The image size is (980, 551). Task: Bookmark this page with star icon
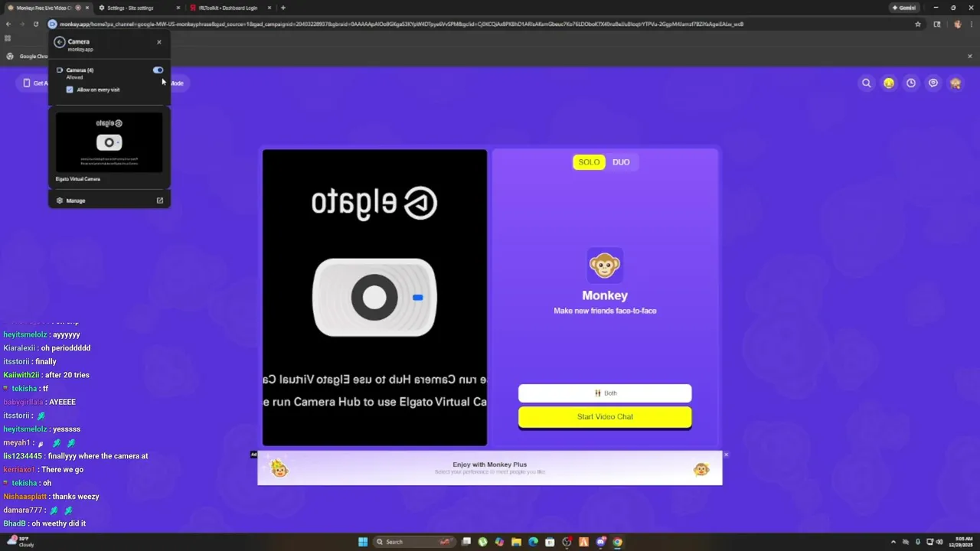(x=918, y=24)
